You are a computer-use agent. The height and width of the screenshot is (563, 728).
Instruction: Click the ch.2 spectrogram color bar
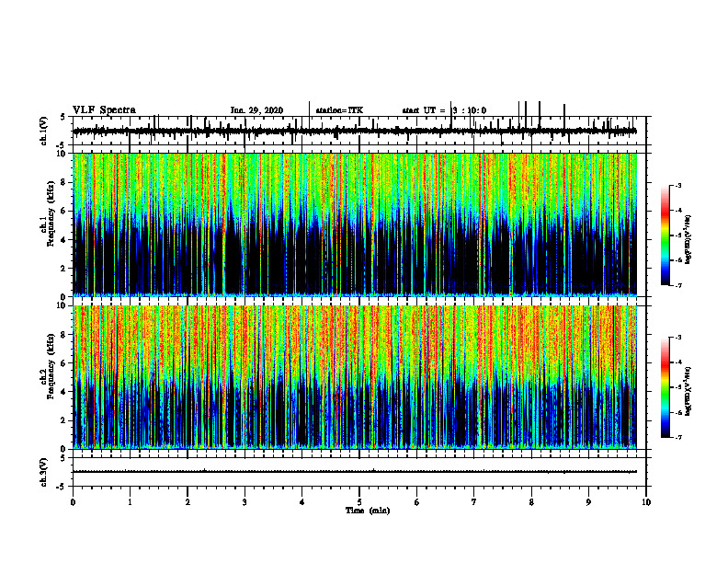pyautogui.click(x=665, y=387)
